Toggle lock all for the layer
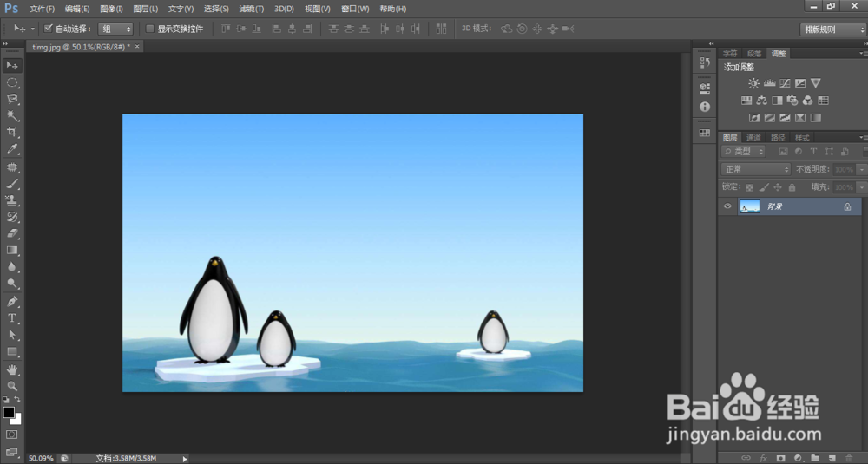 point(792,187)
